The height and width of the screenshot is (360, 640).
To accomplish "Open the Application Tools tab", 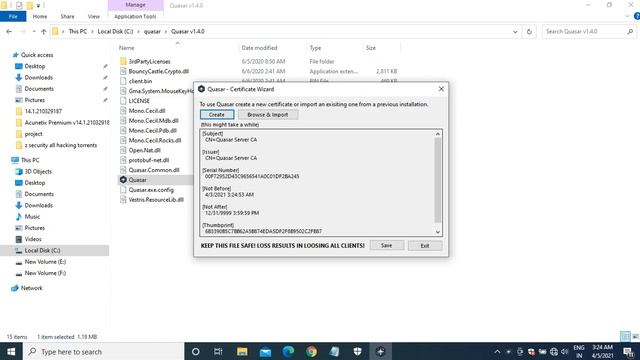I will click(135, 16).
